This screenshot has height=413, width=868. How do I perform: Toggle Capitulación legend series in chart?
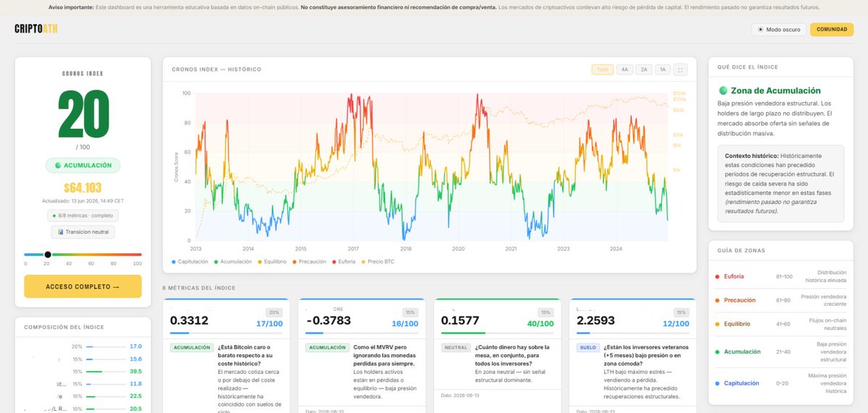click(190, 261)
